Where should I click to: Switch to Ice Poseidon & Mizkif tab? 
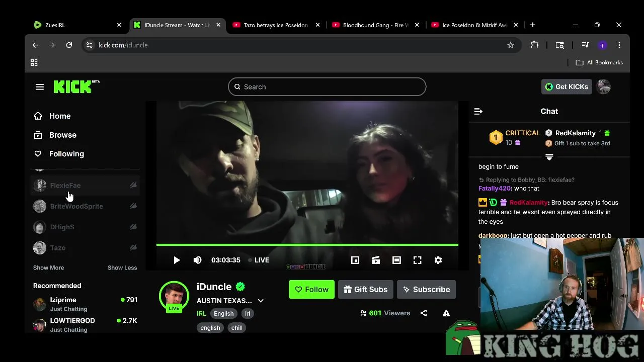coord(474,25)
